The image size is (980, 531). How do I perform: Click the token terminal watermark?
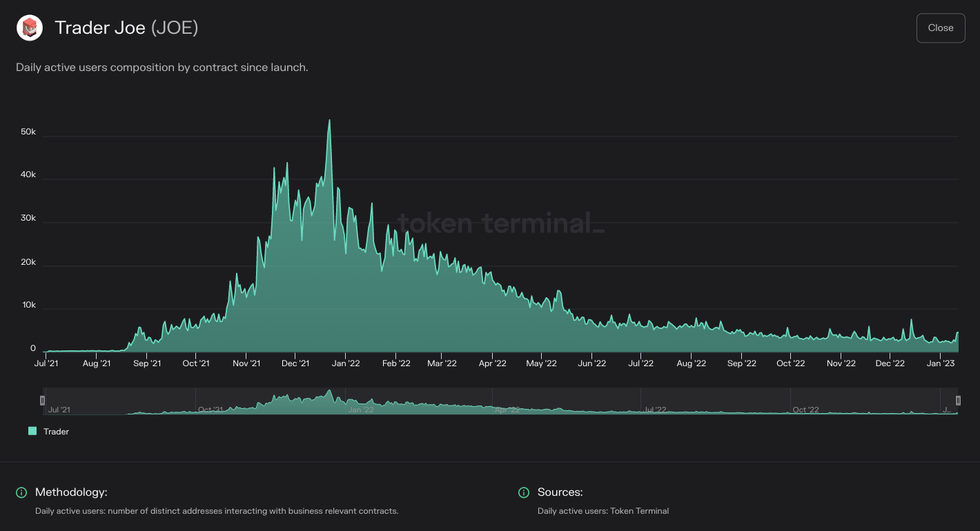[x=502, y=223]
